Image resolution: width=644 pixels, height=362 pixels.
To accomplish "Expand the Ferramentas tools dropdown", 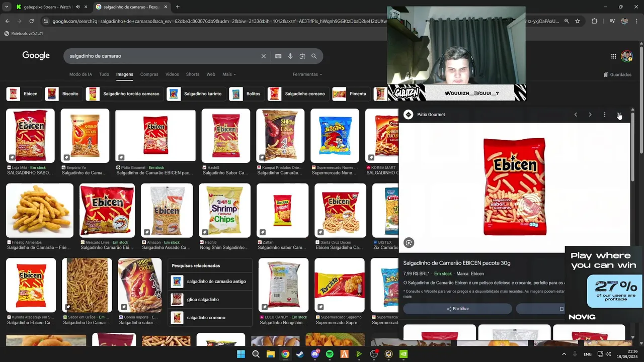I will (x=307, y=74).
